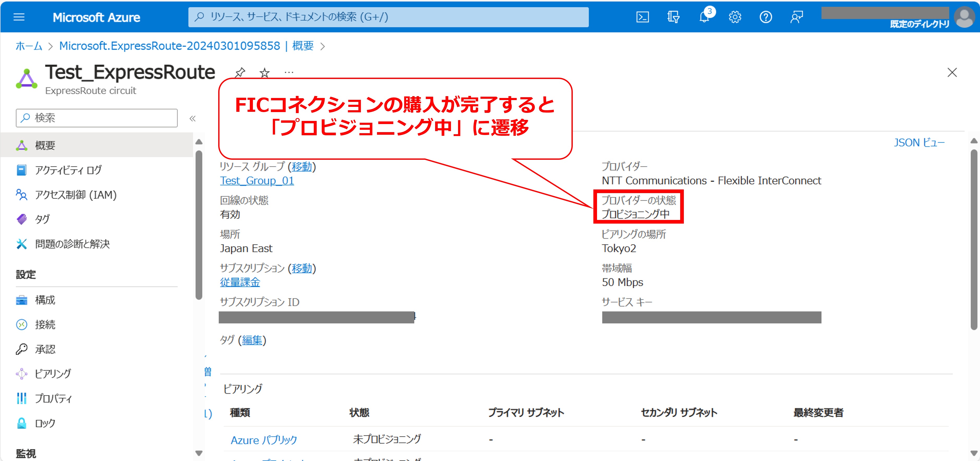Click the help question mark icon
980x461 pixels.
point(765,17)
